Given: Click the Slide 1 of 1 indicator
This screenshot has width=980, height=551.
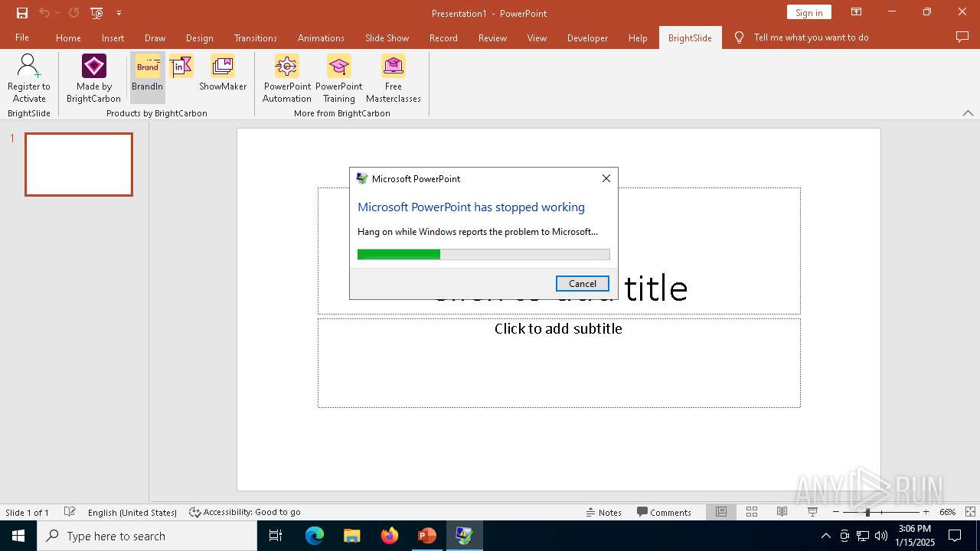Looking at the screenshot, I should pyautogui.click(x=28, y=512).
